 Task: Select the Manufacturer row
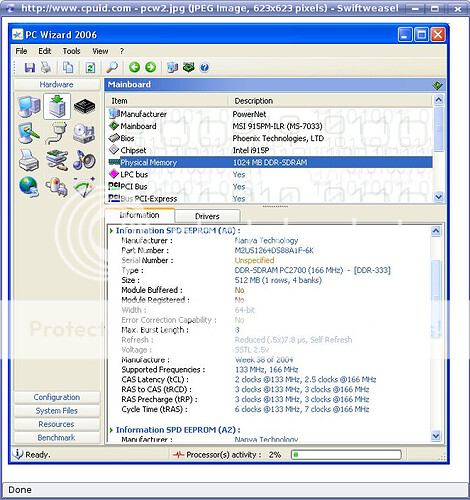[x=269, y=114]
